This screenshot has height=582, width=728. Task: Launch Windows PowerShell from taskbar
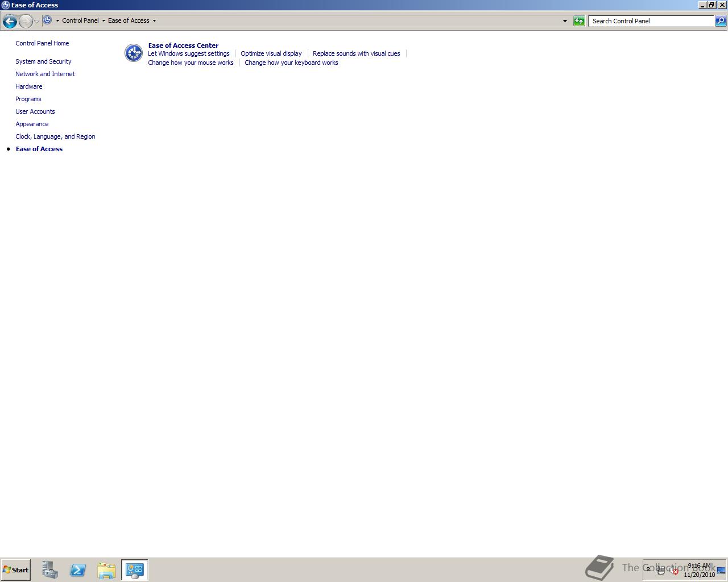[78, 570]
